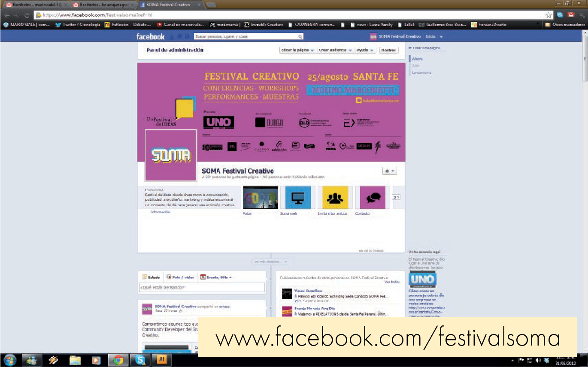The image size is (588, 367).
Task: Click 'Ver todos' in recent publications
Action: (x=392, y=282)
